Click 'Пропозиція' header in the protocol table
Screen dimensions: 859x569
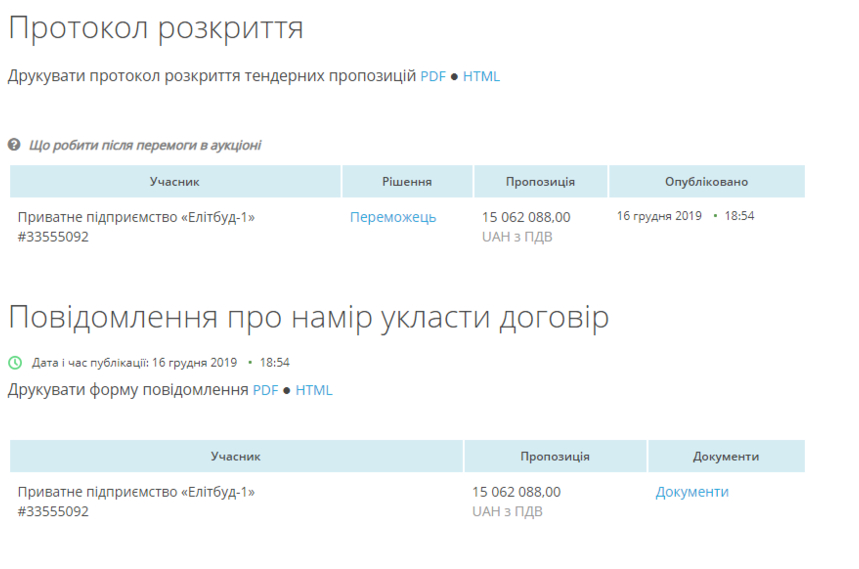tap(540, 182)
